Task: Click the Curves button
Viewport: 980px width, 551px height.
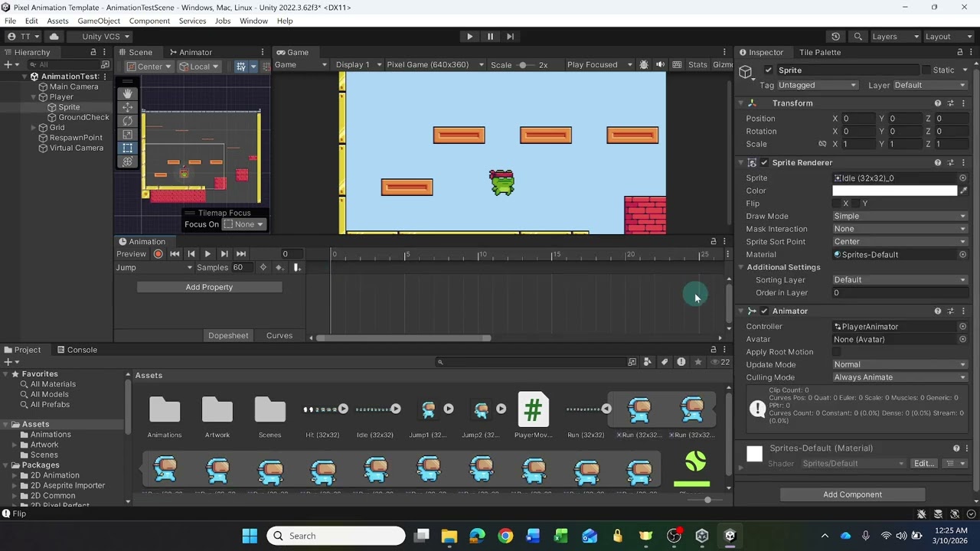Action: click(279, 335)
